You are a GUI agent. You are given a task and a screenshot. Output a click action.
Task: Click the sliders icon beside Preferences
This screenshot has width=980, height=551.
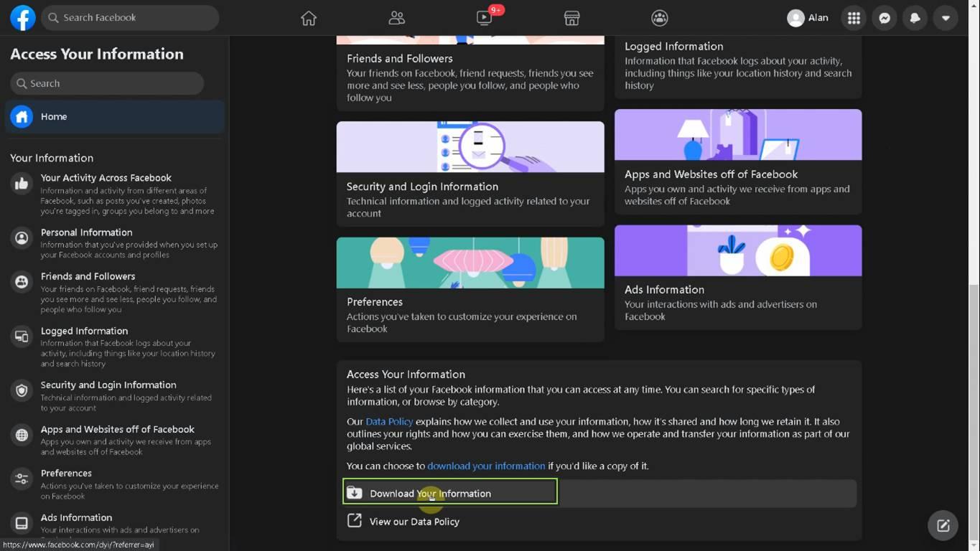click(x=22, y=479)
